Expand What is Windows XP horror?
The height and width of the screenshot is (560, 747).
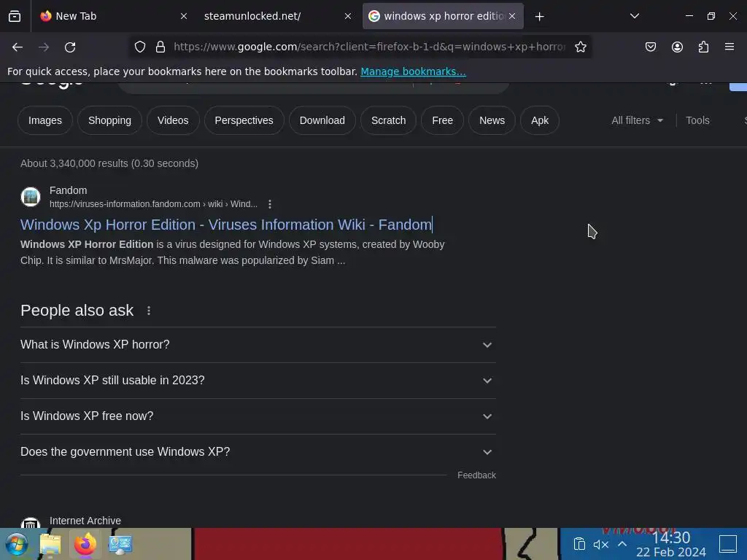(258, 345)
